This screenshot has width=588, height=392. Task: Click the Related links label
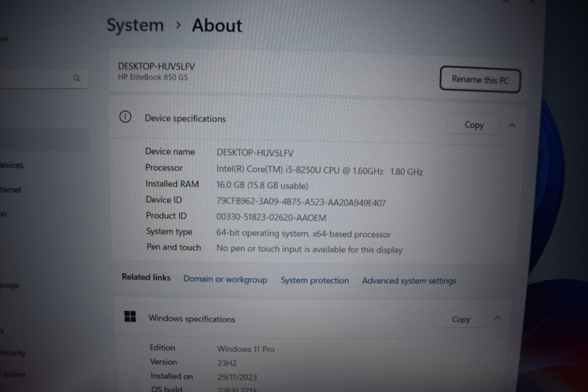tap(146, 277)
